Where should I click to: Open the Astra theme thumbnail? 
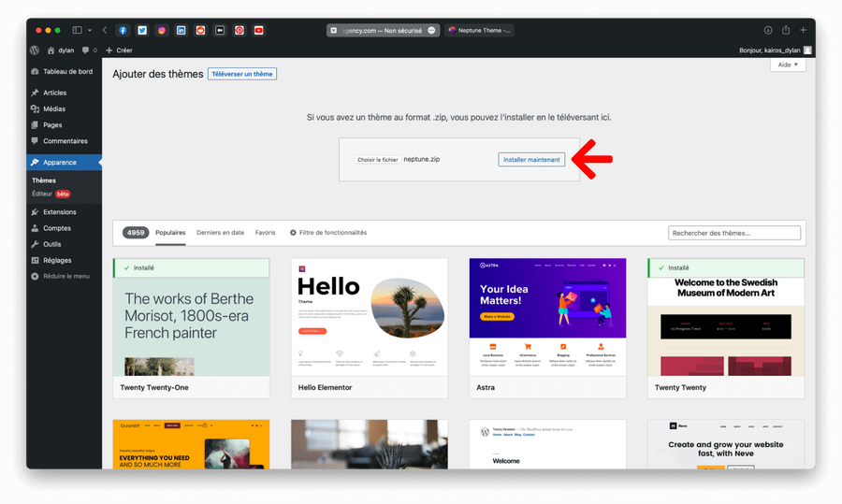pyautogui.click(x=547, y=317)
